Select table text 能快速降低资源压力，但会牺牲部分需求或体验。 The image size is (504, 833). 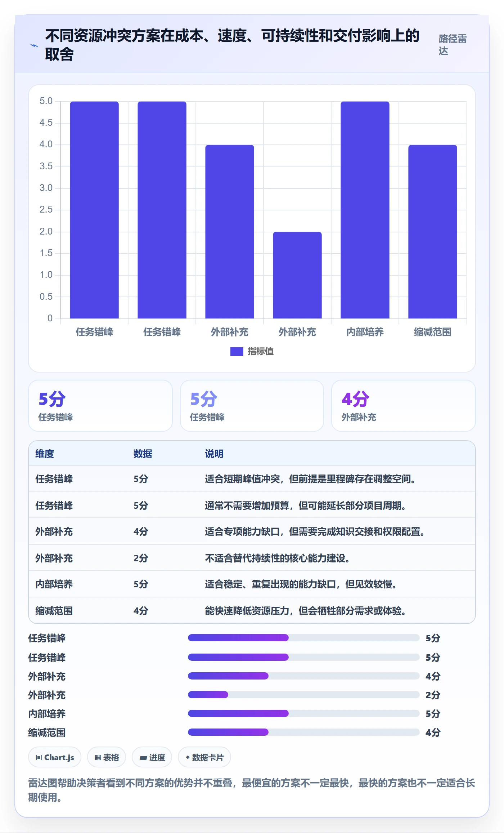point(306,611)
